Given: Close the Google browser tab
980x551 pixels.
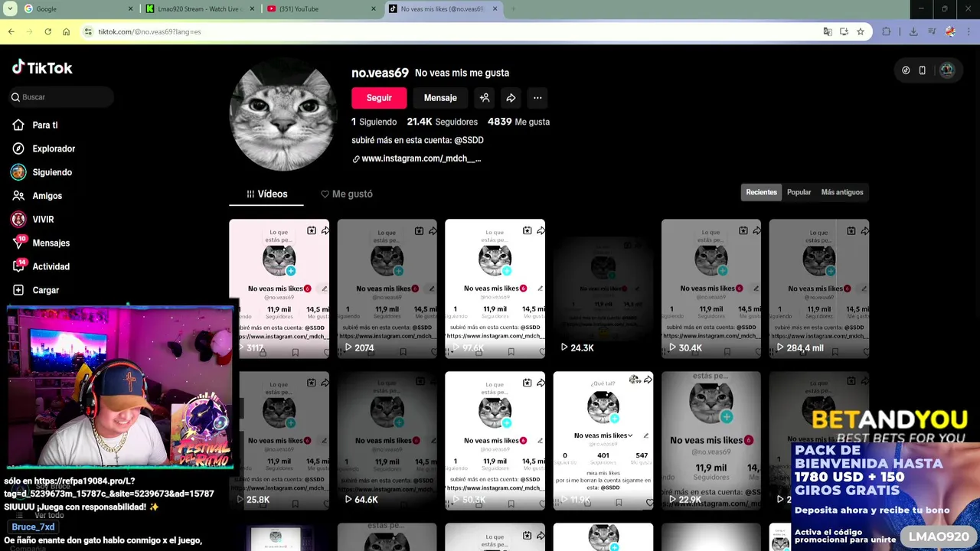Looking at the screenshot, I should [x=130, y=9].
